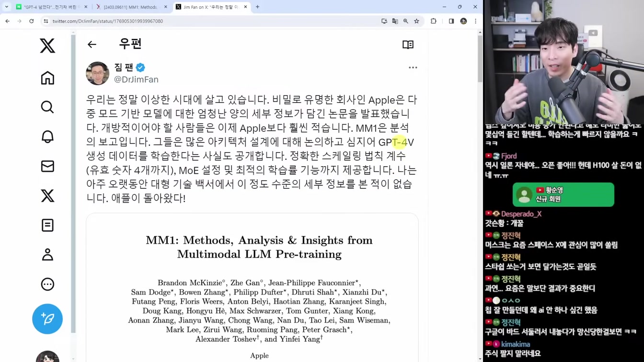Click the Desperado_X username in chat
This screenshot has width=644, height=362.
tap(521, 214)
